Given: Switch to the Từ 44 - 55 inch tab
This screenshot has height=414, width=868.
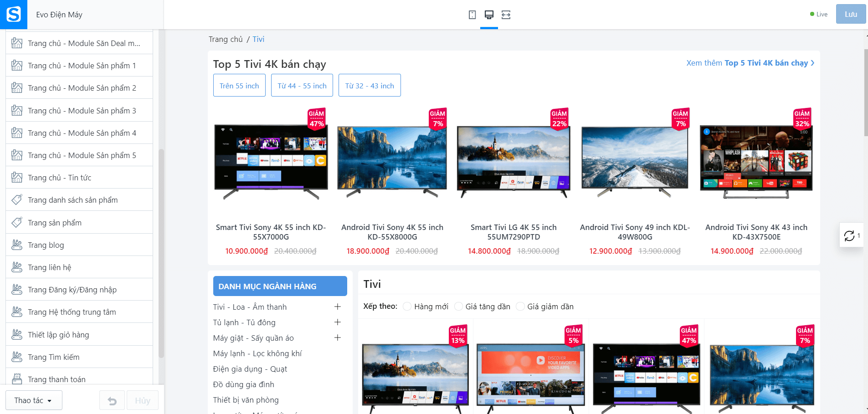Looking at the screenshot, I should (x=302, y=86).
